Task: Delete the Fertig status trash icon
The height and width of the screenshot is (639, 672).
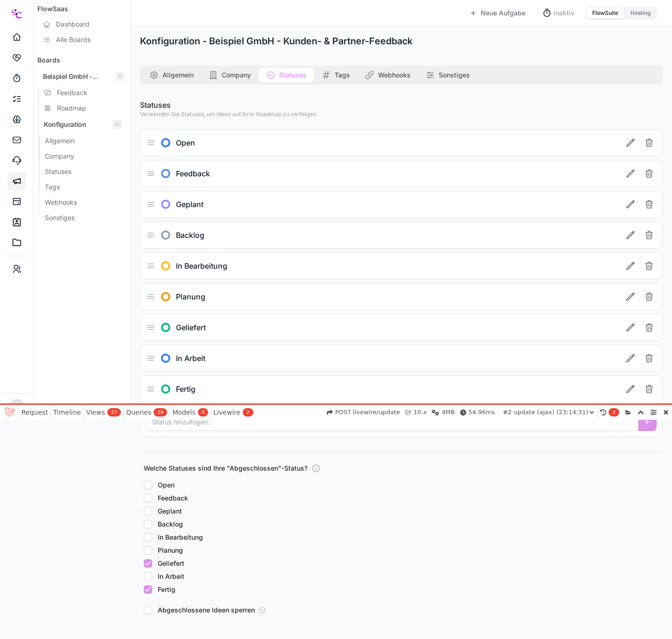Action: 649,389
